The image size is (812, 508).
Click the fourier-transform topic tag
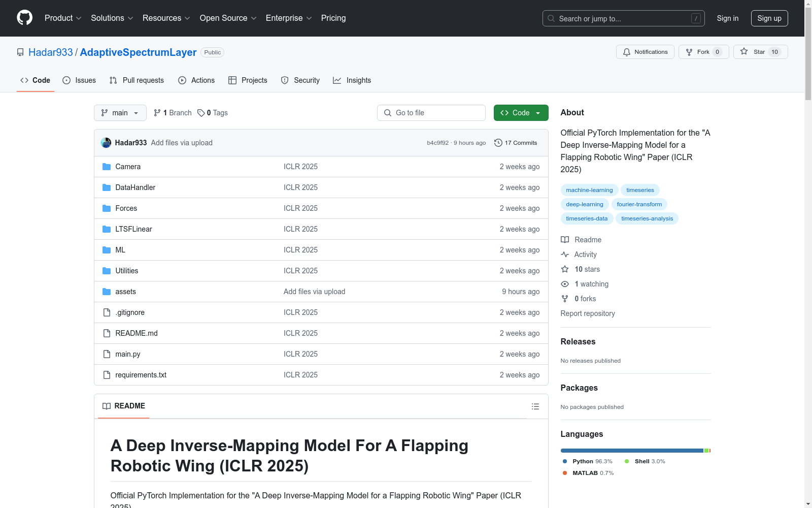point(639,204)
